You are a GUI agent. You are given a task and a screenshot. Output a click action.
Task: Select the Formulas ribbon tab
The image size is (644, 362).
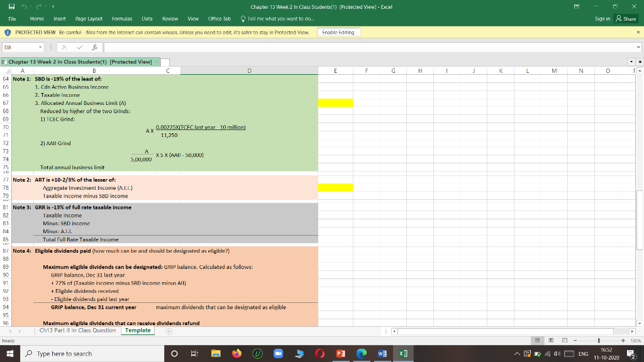(122, 19)
